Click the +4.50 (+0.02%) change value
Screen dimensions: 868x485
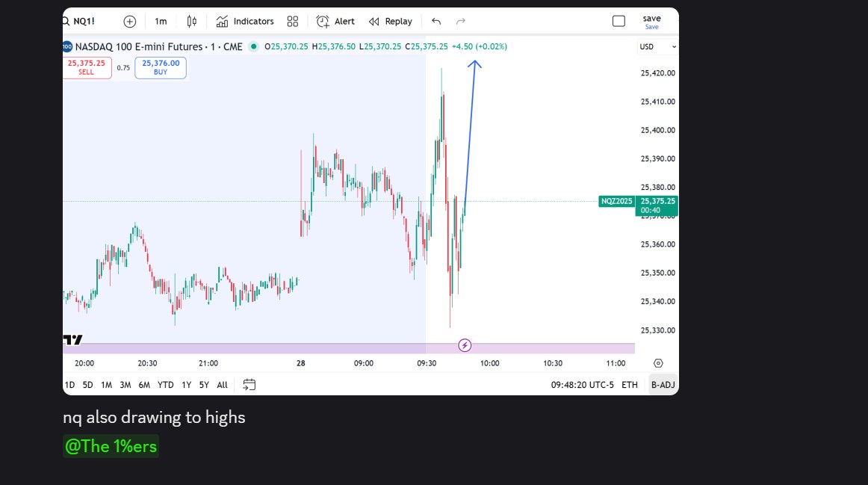pos(480,46)
